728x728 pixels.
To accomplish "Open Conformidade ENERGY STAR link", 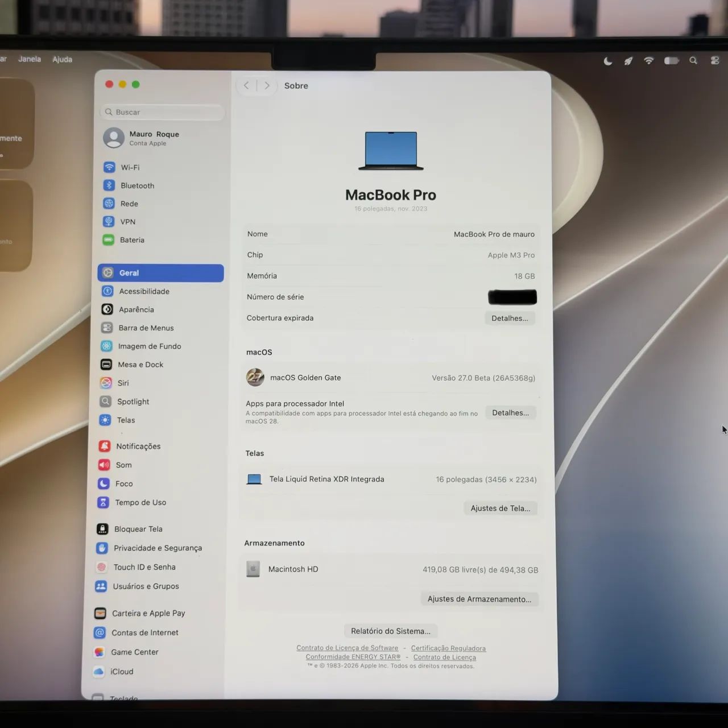I will (x=353, y=657).
